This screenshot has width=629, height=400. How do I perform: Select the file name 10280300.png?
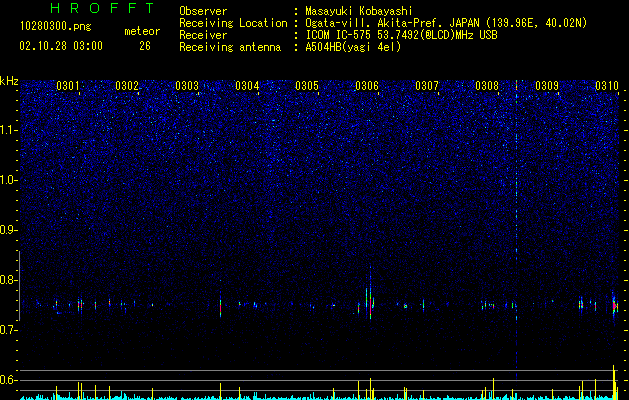(x=56, y=26)
